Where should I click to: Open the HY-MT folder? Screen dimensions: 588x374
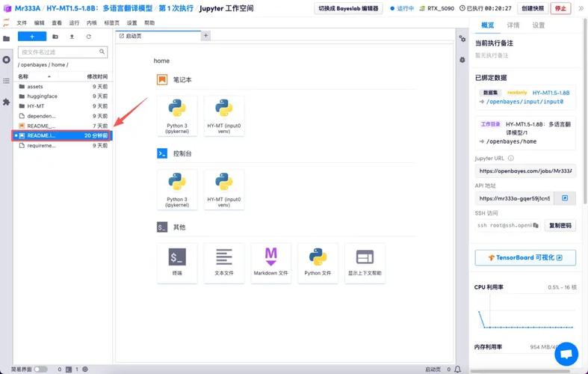(63, 106)
